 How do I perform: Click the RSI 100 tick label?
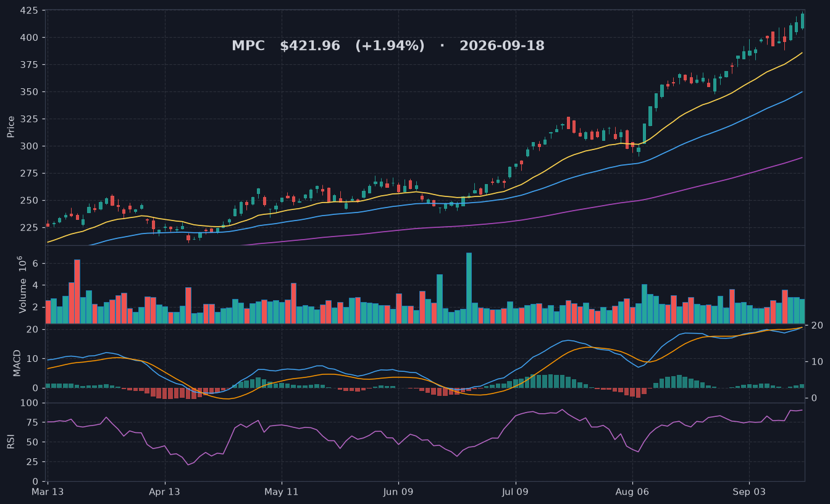[x=30, y=403]
